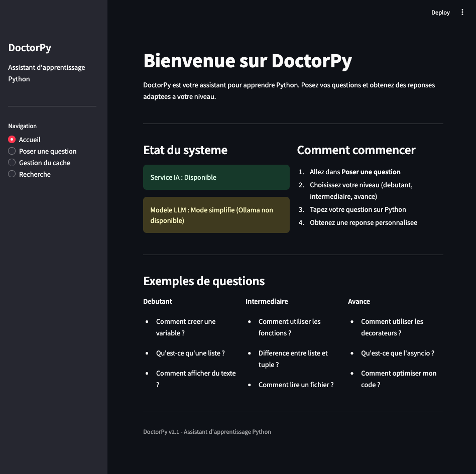Click the Deploy button
The height and width of the screenshot is (474, 476).
click(x=440, y=13)
